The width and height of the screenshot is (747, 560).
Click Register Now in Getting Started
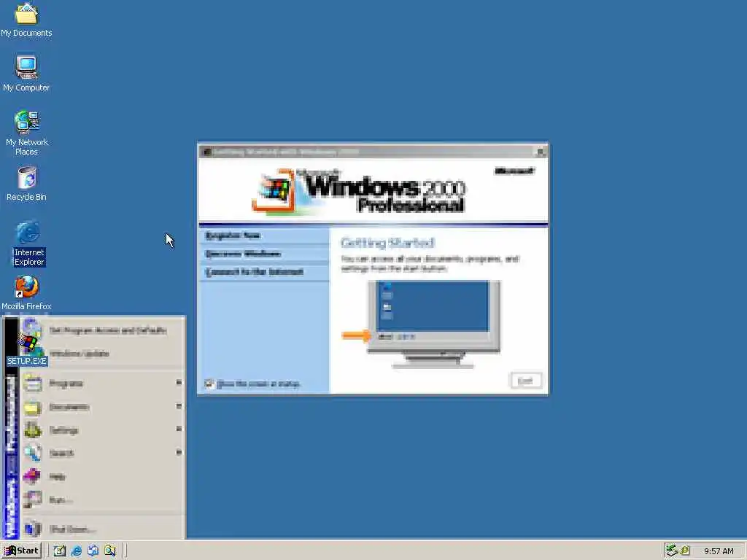233,236
